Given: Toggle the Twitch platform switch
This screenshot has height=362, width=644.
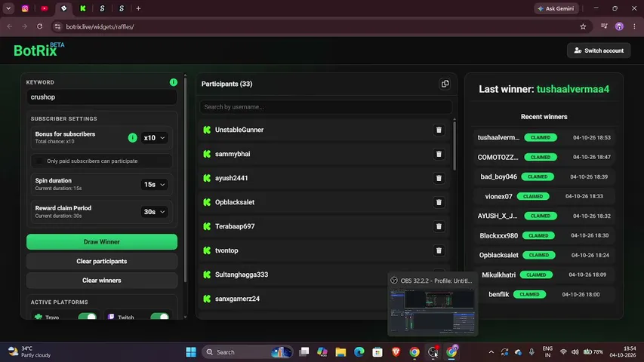Looking at the screenshot, I should pyautogui.click(x=159, y=317).
